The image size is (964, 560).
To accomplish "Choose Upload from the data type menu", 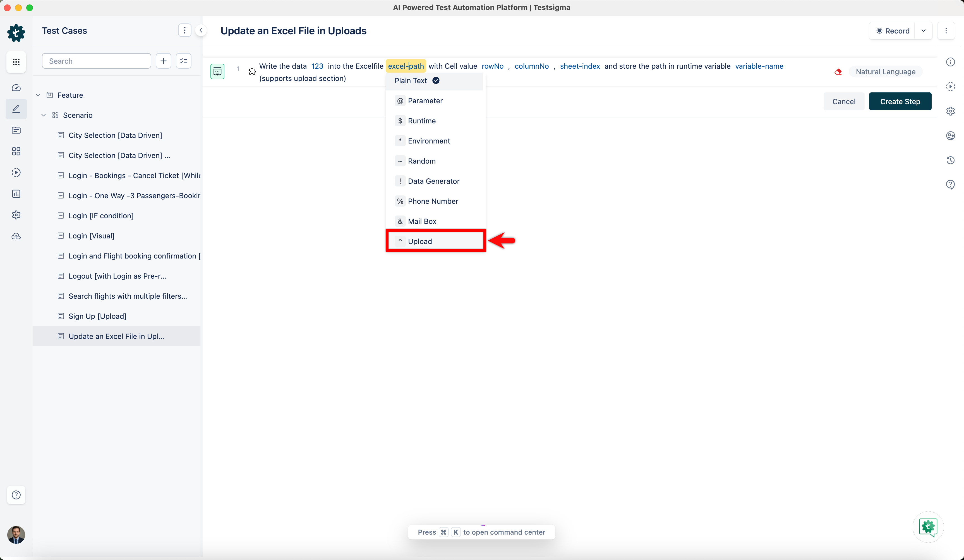I will coord(420,241).
